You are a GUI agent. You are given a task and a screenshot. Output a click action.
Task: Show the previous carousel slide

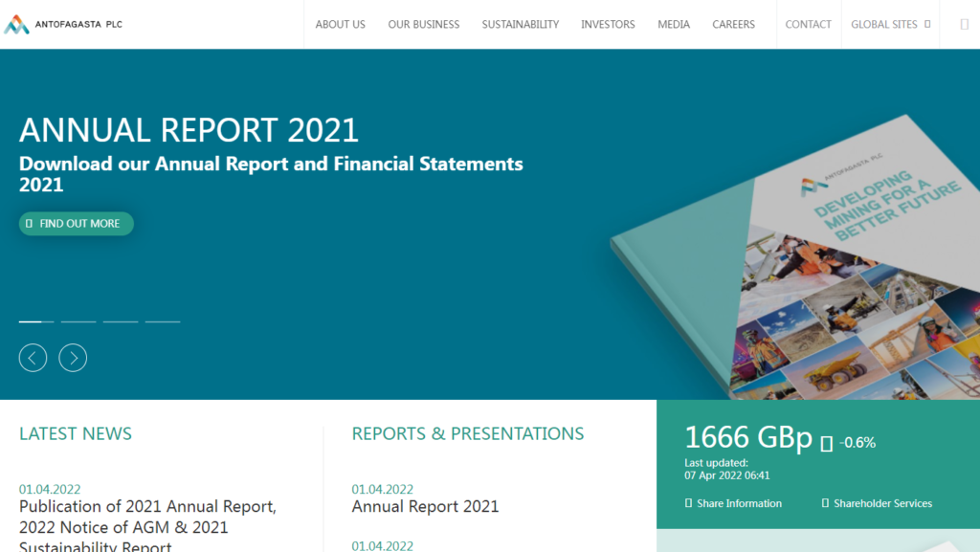[33, 358]
